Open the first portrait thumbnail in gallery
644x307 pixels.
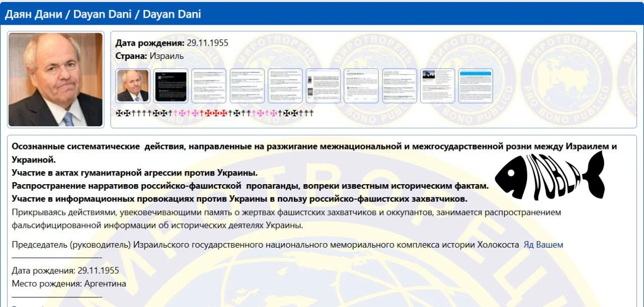point(133,86)
